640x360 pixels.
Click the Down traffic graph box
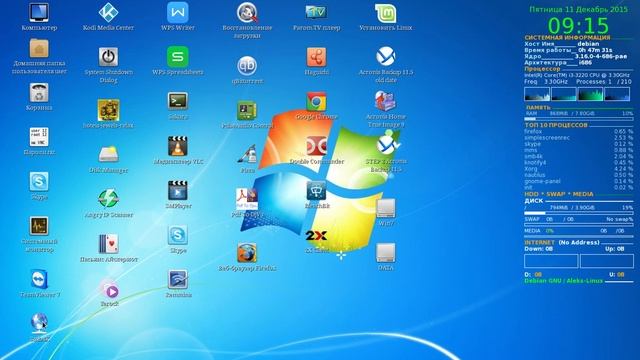(551, 261)
